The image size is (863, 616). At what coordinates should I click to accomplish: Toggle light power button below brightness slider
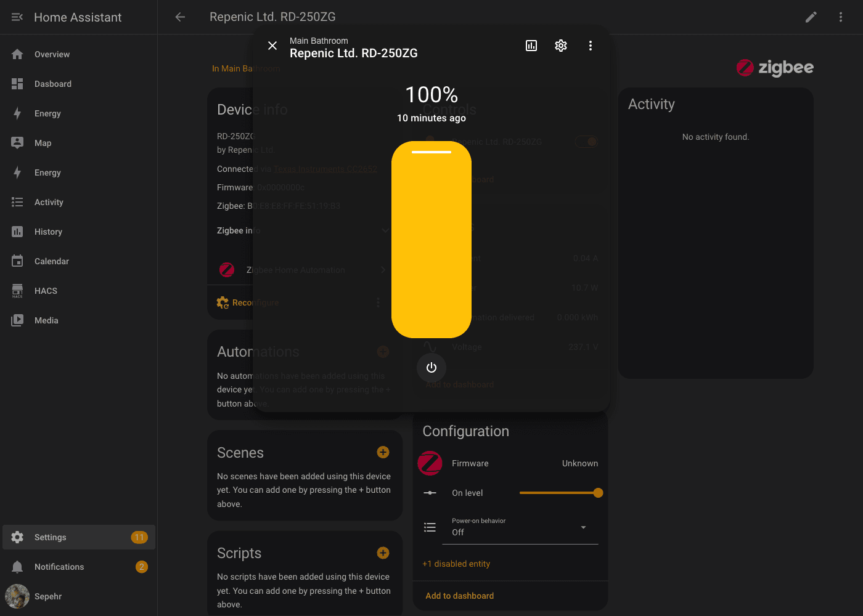[431, 368]
